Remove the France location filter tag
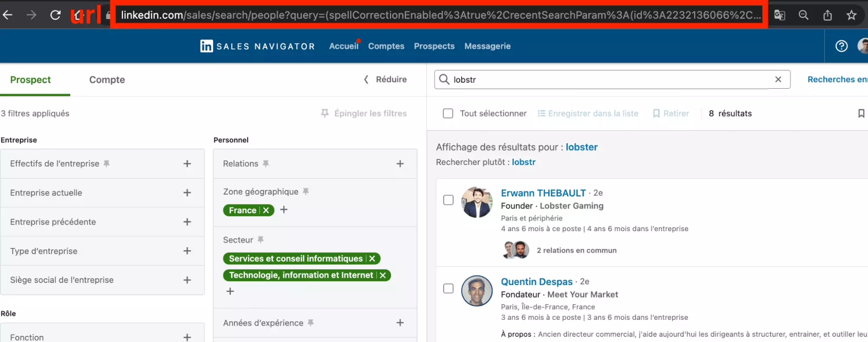 (x=266, y=210)
